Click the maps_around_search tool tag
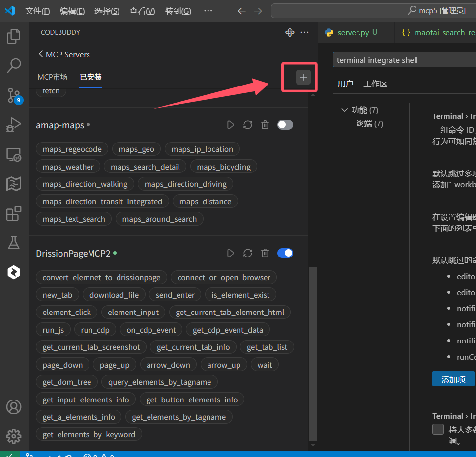476x457 pixels. (159, 219)
